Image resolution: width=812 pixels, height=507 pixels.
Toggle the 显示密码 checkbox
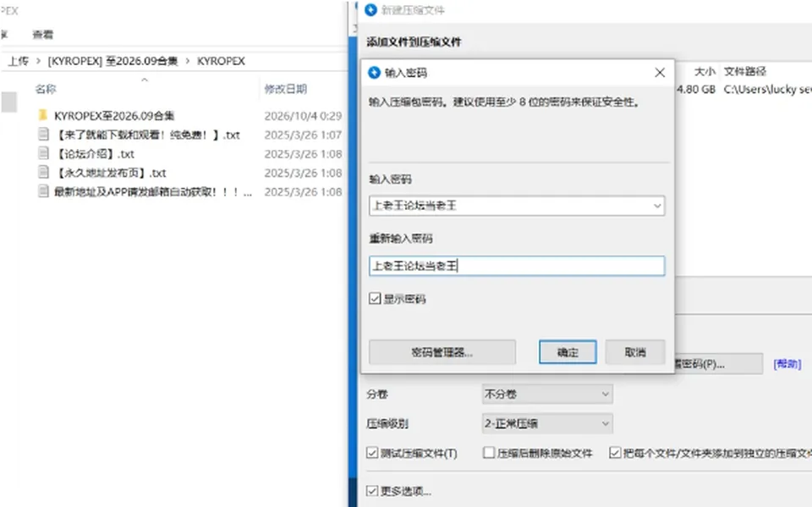point(375,299)
